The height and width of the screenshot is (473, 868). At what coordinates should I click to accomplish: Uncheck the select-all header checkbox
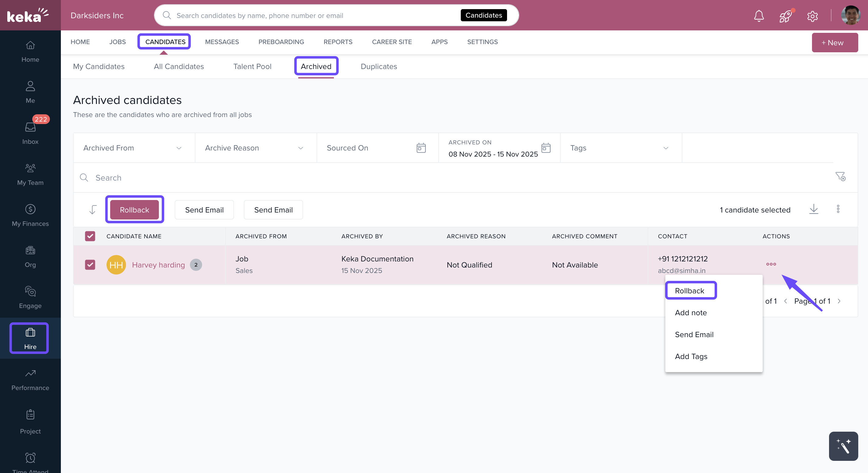tap(90, 236)
